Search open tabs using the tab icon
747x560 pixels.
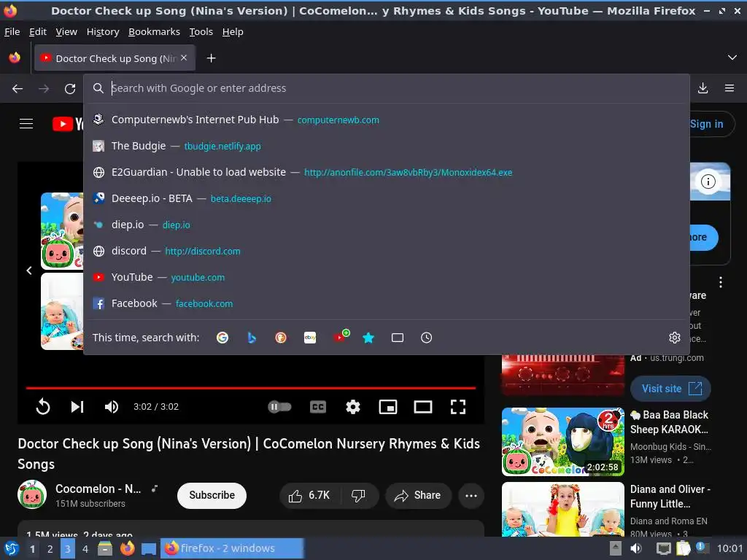point(398,338)
